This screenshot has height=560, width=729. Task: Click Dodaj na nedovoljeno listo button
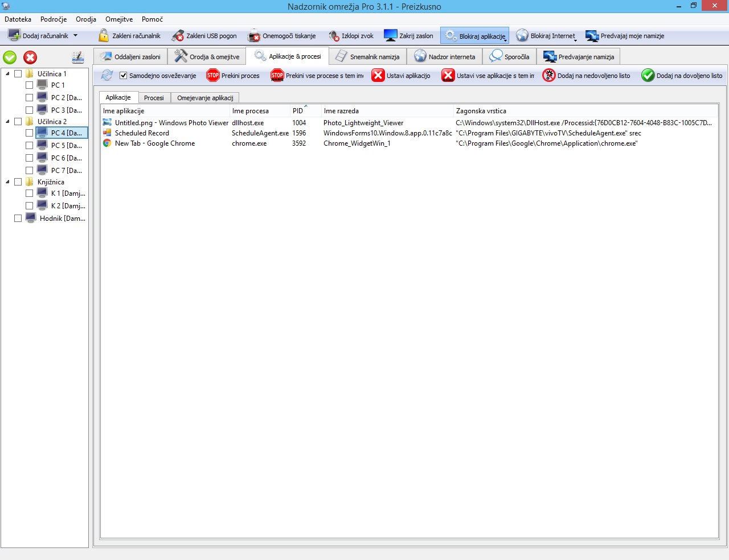(587, 76)
